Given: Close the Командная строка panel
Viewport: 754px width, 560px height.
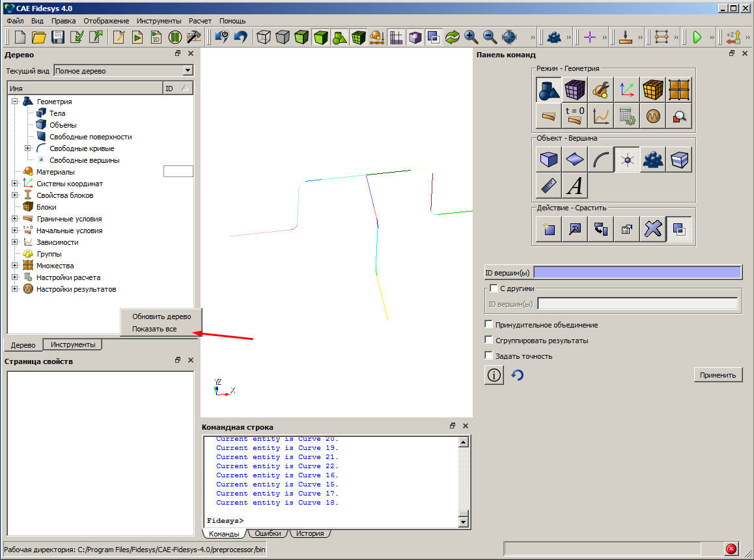Looking at the screenshot, I should 466,426.
